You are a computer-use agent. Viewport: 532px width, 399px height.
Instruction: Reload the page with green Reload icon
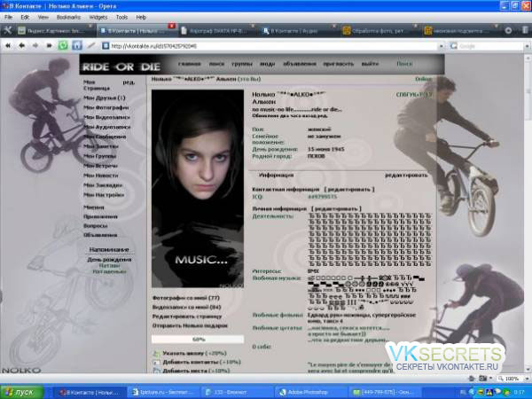pos(63,45)
